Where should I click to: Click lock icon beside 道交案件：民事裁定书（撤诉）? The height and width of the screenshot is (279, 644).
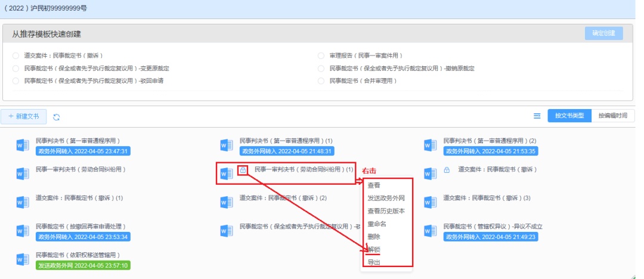(x=447, y=170)
